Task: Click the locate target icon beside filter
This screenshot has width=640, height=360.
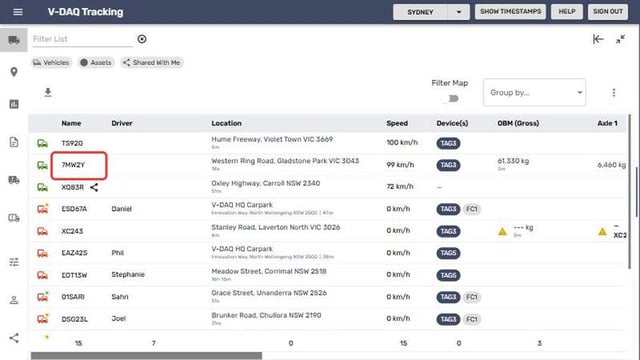Action: click(142, 39)
